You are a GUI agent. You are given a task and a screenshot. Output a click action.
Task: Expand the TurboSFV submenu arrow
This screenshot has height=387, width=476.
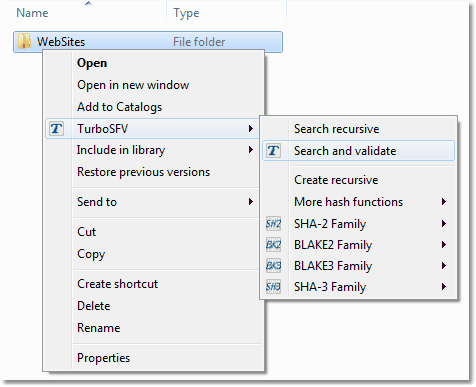coord(251,129)
